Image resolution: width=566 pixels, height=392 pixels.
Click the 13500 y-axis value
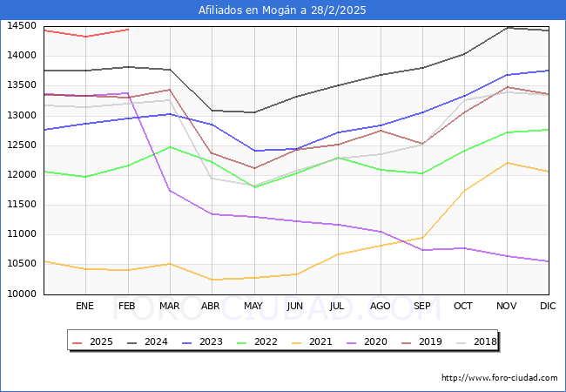[x=22, y=85]
